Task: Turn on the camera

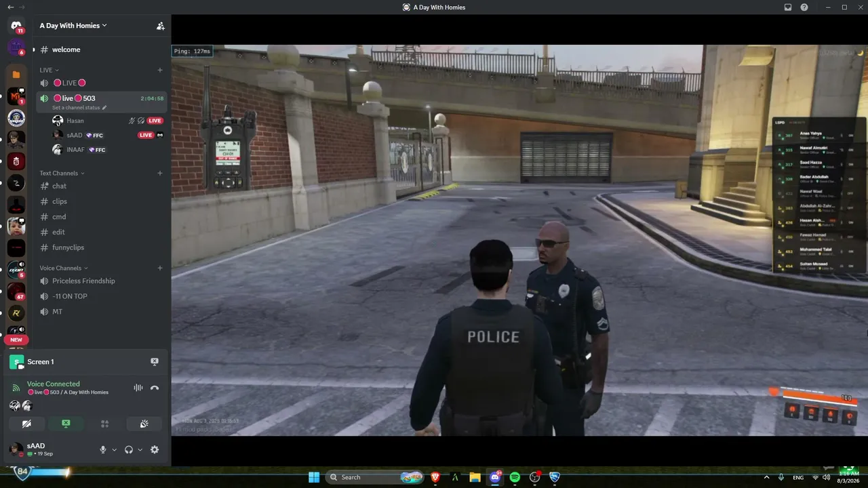Action: [26, 424]
